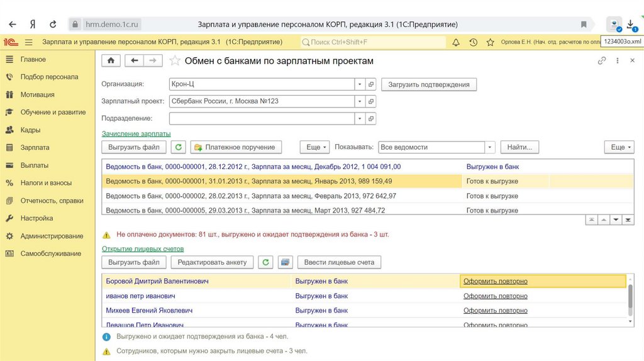The width and height of the screenshot is (644, 361).
Task: Expand the Зарплатный проект dropdown
Action: click(x=359, y=101)
